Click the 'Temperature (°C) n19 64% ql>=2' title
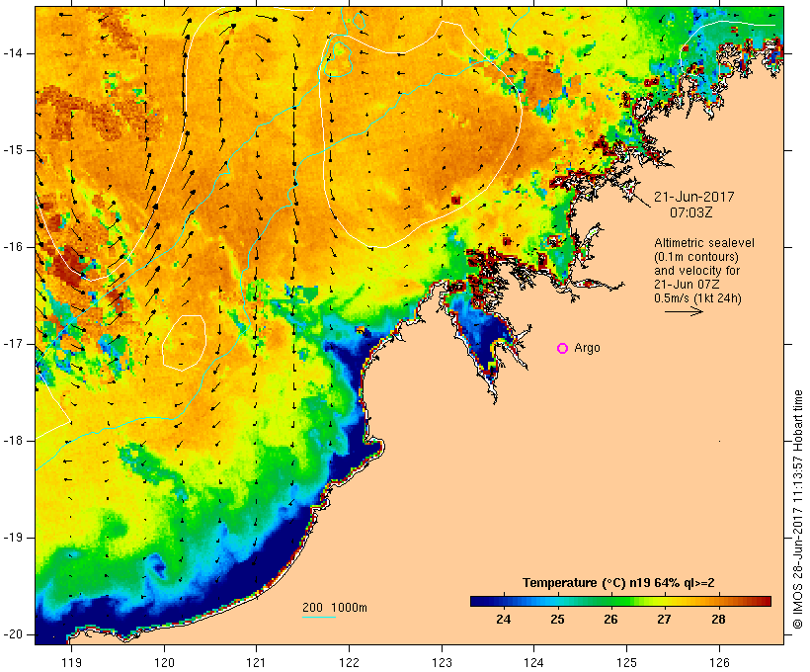 click(618, 583)
